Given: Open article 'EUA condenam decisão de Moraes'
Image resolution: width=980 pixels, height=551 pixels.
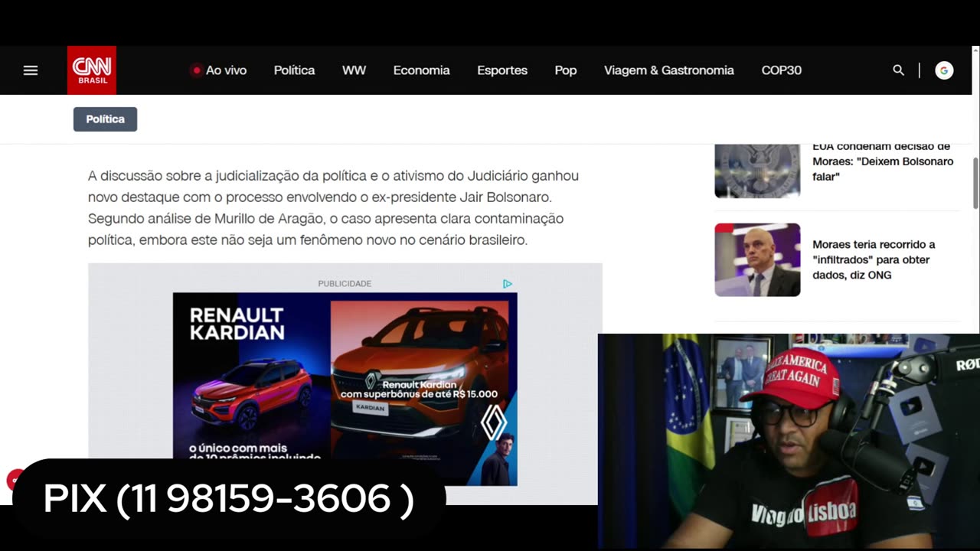Looking at the screenshot, I should [883, 161].
